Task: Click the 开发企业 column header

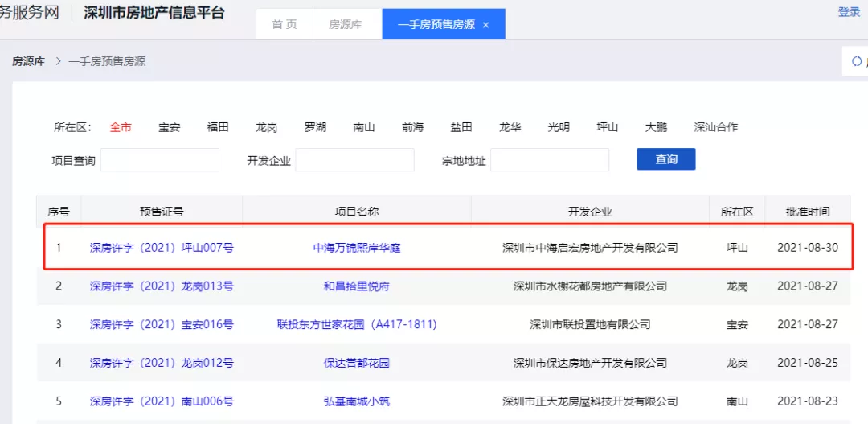Action: coord(590,211)
